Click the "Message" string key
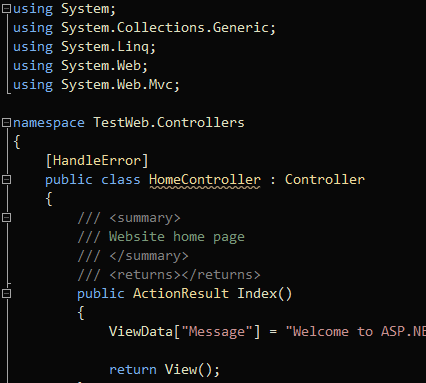This screenshot has height=383, width=426. [x=217, y=332]
